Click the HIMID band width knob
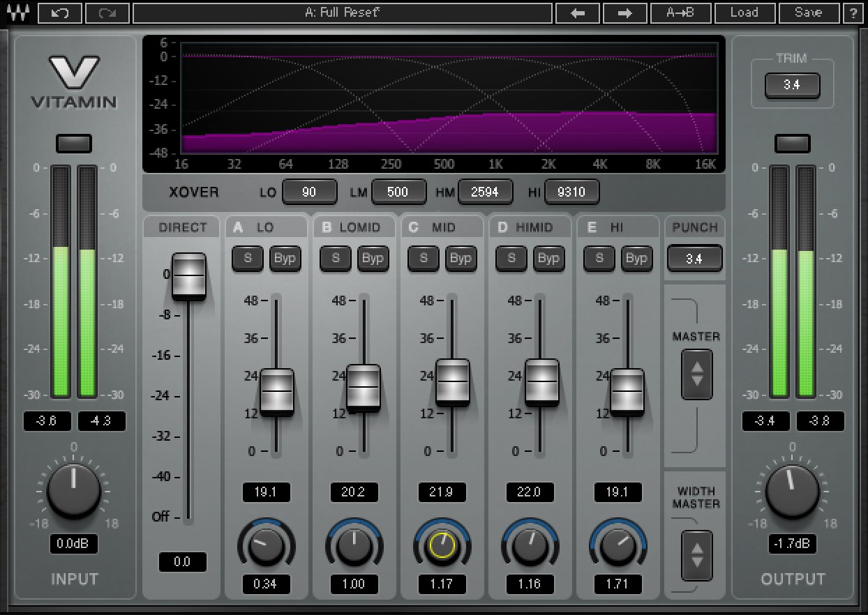This screenshot has height=615, width=868. (530, 546)
